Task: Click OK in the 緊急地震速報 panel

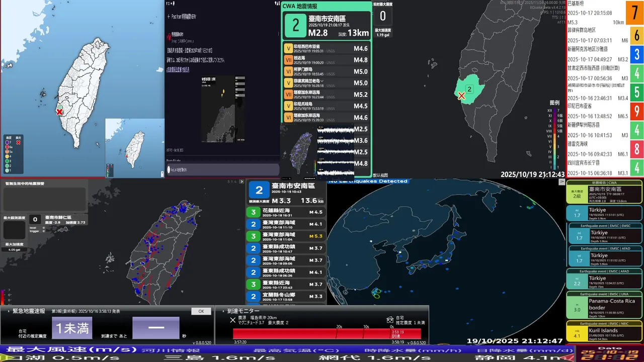Action: click(201, 311)
